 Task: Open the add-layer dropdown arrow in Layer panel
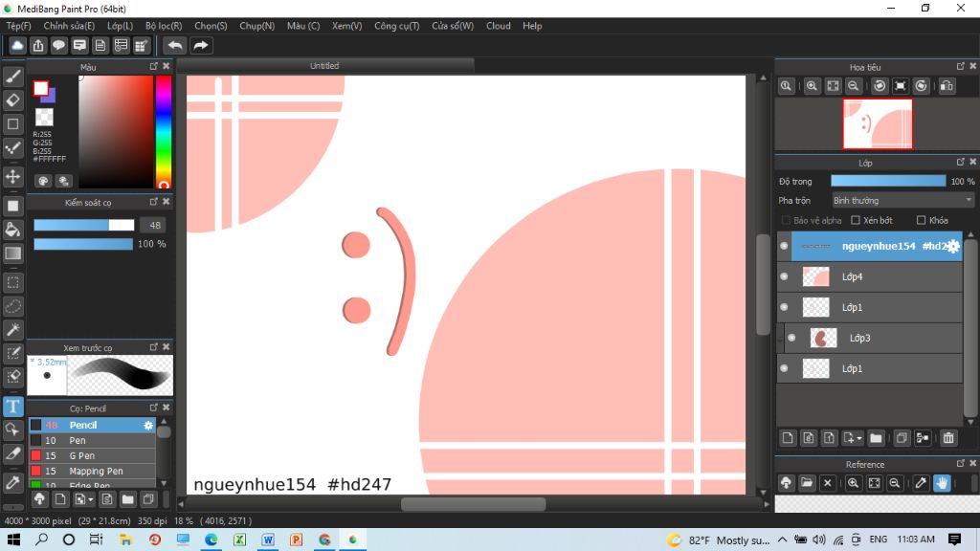pyautogui.click(x=859, y=438)
